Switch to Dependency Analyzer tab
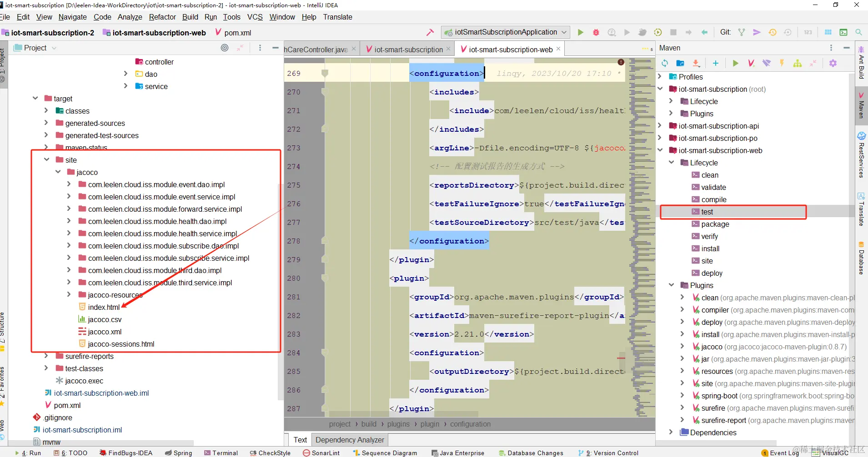Screen dimensions: 868x457 pyautogui.click(x=350, y=440)
